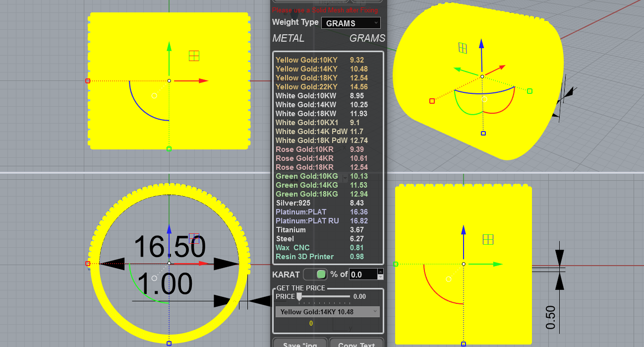Image resolution: width=644 pixels, height=347 pixels.
Task: Decrease the '% of' value with down arrow
Action: pos(381,277)
